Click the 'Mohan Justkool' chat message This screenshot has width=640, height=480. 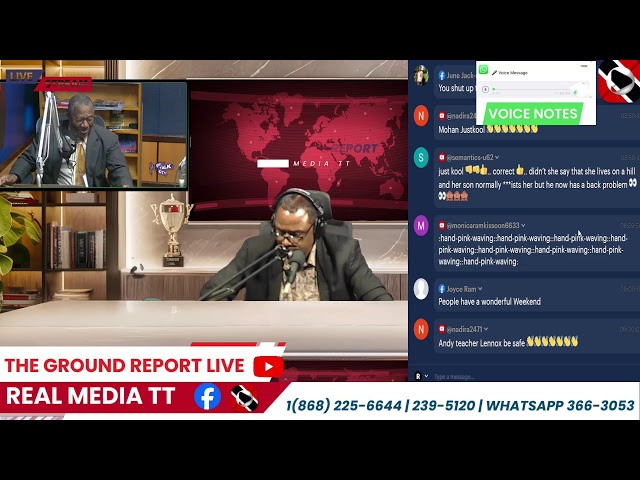tap(488, 129)
